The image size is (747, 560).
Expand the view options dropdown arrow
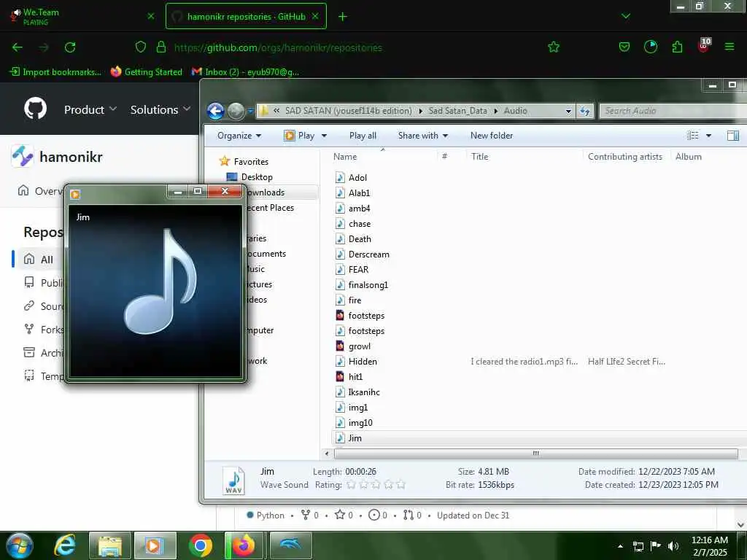click(x=708, y=136)
